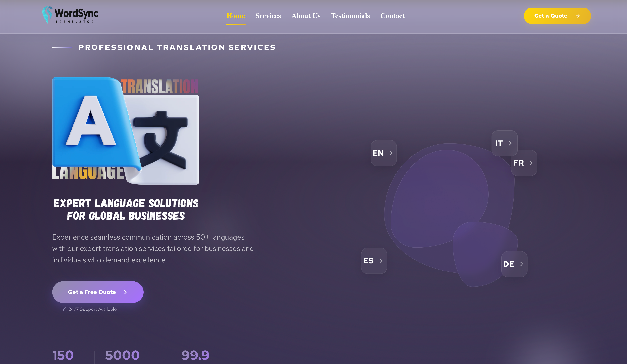Viewport: 627px width, 364px height.
Task: Open the Testimonials navigation link
Action: pos(350,16)
